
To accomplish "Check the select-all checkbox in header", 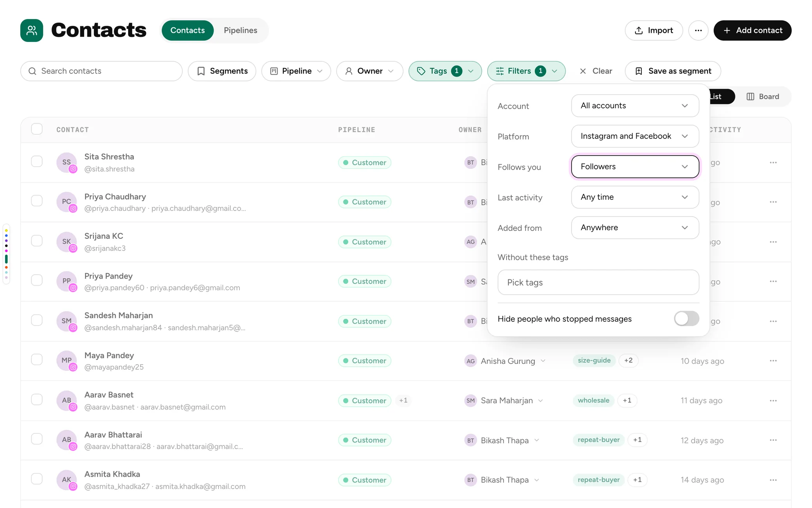I will (x=37, y=129).
